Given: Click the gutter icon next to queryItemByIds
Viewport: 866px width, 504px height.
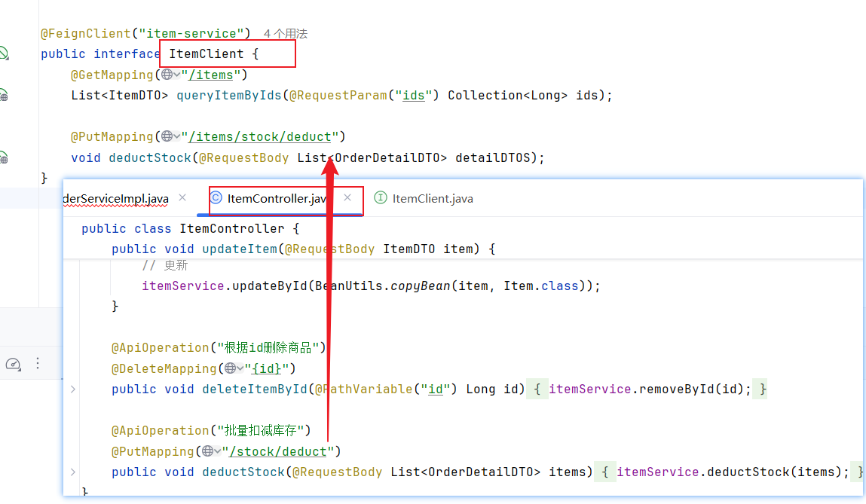Looking at the screenshot, I should click(x=3, y=96).
